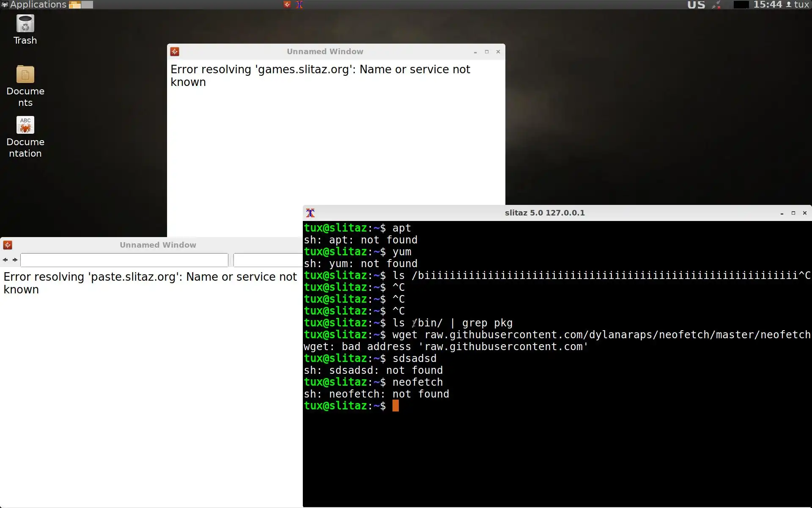The image size is (812, 508).
Task: Click the URL address field in browser
Action: [124, 260]
